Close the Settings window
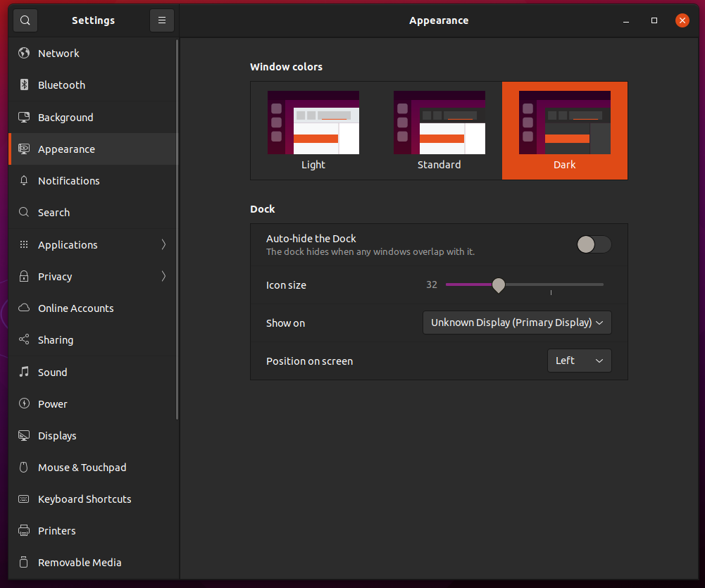Viewport: 705px width, 588px height. [682, 20]
